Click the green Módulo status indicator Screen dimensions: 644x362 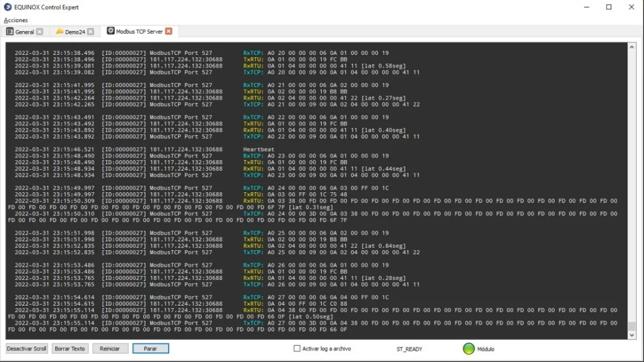469,349
